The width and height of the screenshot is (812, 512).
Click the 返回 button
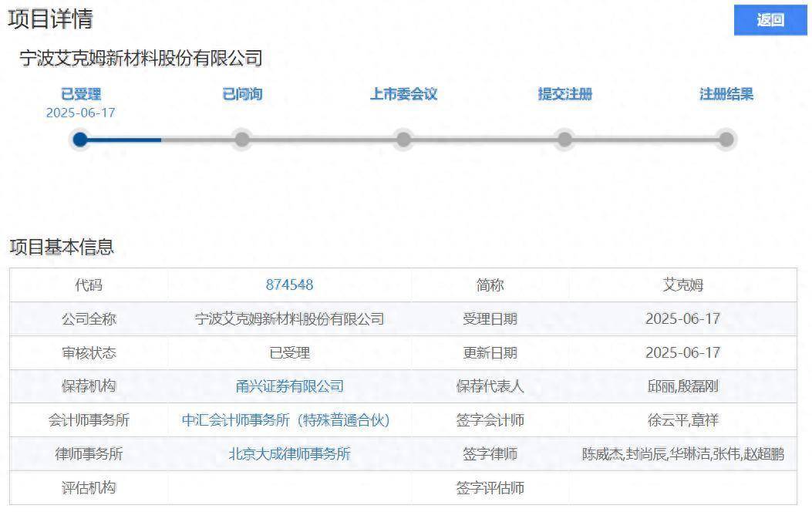pos(770,20)
